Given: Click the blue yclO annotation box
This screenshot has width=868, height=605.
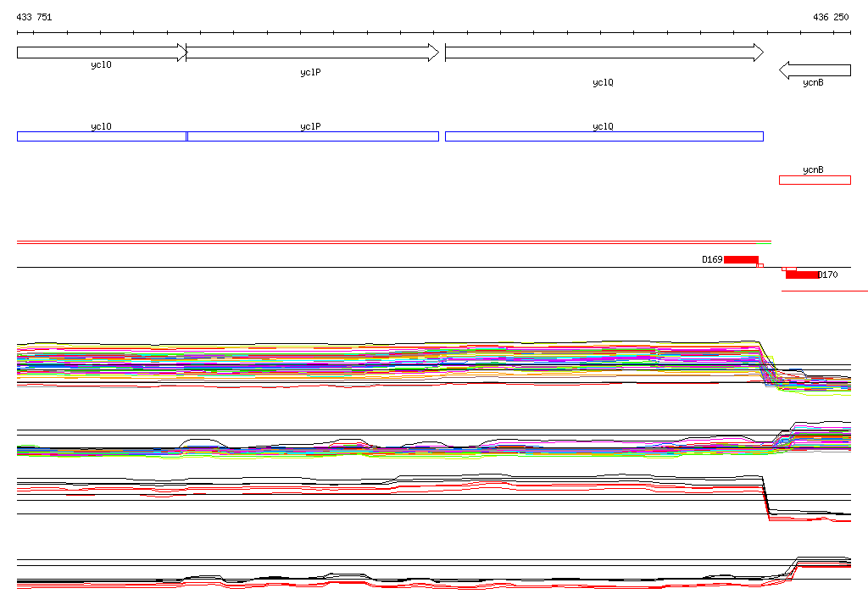Looking at the screenshot, I should (x=102, y=136).
